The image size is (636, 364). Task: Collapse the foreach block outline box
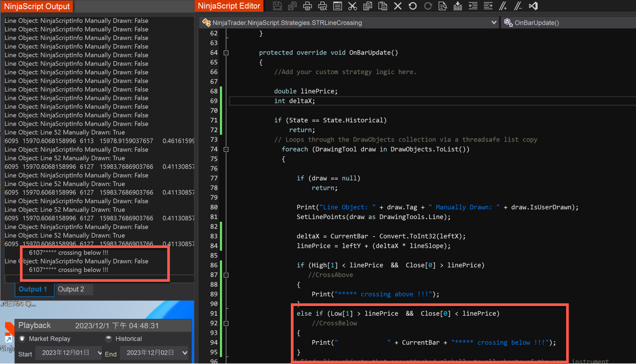tap(226, 150)
